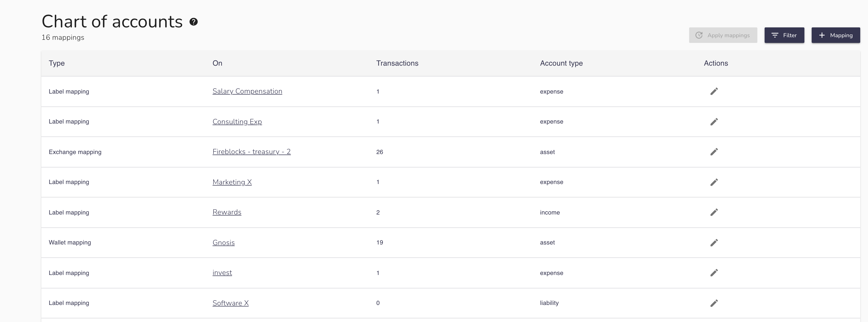Click the question mark help icon
Image resolution: width=868 pixels, height=322 pixels.
tap(193, 21)
